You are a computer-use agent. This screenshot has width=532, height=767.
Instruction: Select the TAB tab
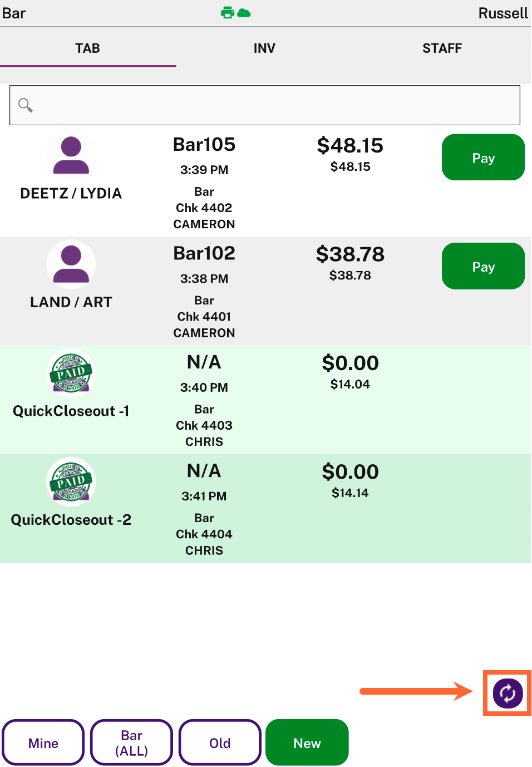point(88,48)
